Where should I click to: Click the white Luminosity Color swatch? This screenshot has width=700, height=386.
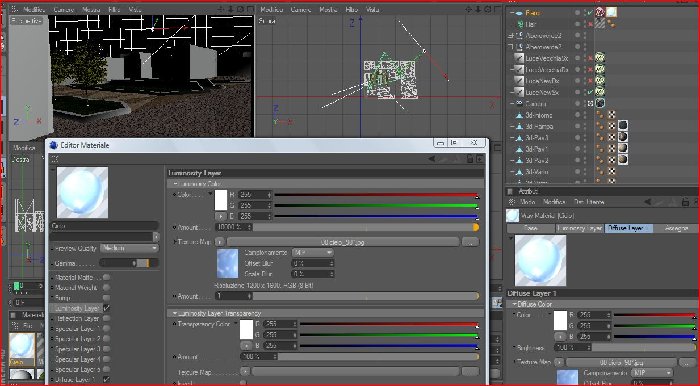pos(221,200)
